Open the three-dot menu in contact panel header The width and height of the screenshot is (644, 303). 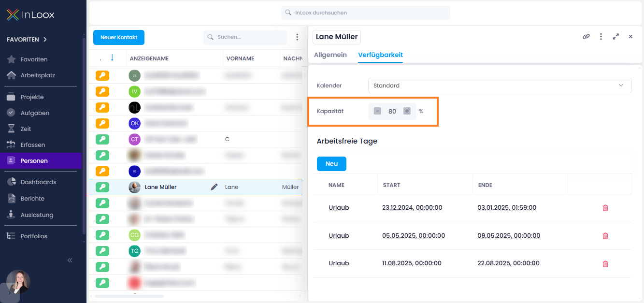pyautogui.click(x=601, y=37)
